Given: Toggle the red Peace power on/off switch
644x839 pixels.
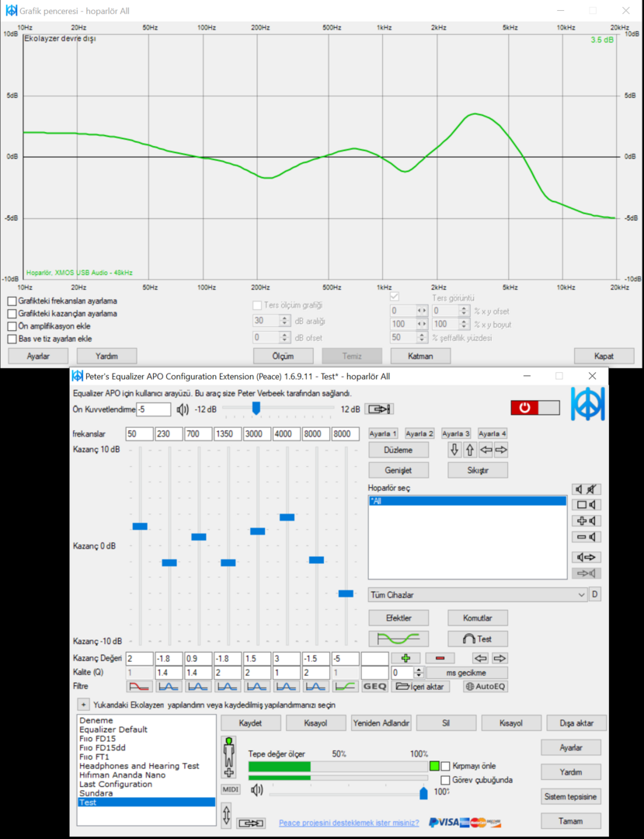Looking at the screenshot, I should [x=535, y=408].
